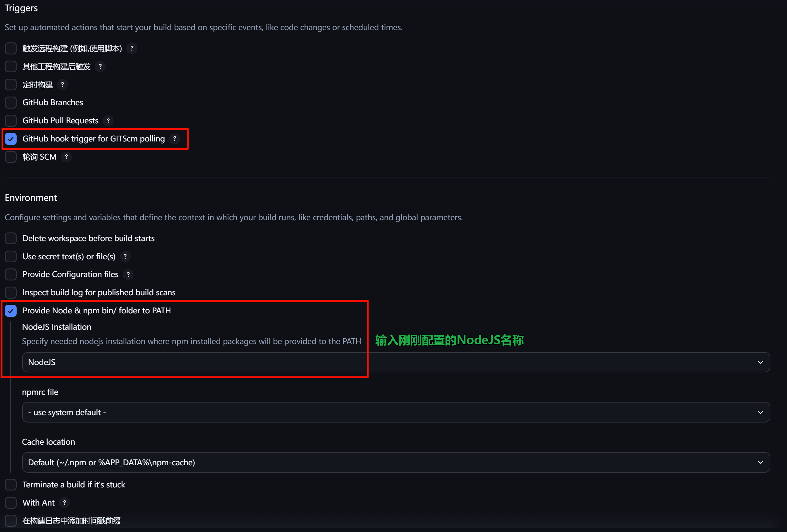
Task: Open help for GitHub Pull Requests
Action: tap(108, 121)
